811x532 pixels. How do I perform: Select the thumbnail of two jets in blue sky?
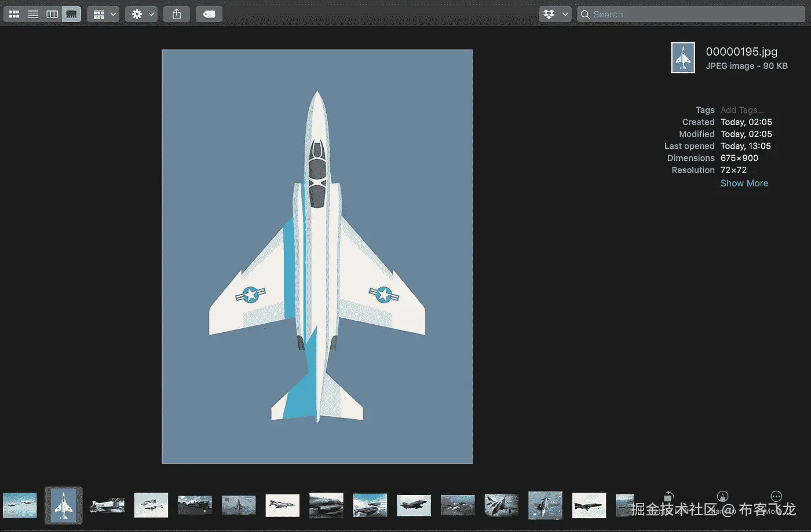20,505
